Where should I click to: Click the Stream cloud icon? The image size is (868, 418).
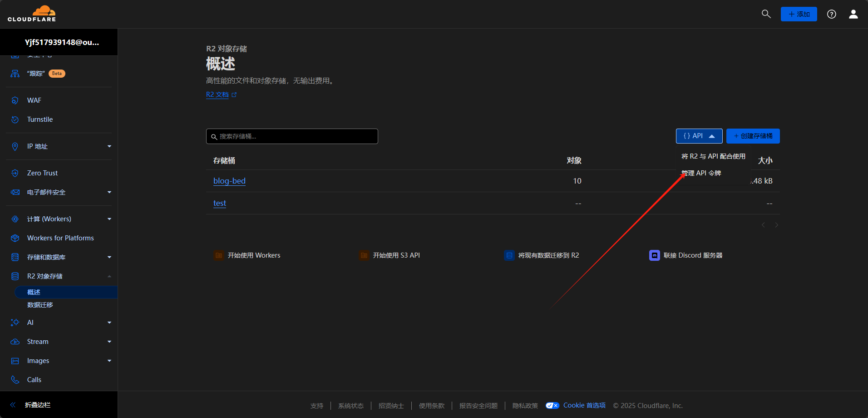point(15,342)
